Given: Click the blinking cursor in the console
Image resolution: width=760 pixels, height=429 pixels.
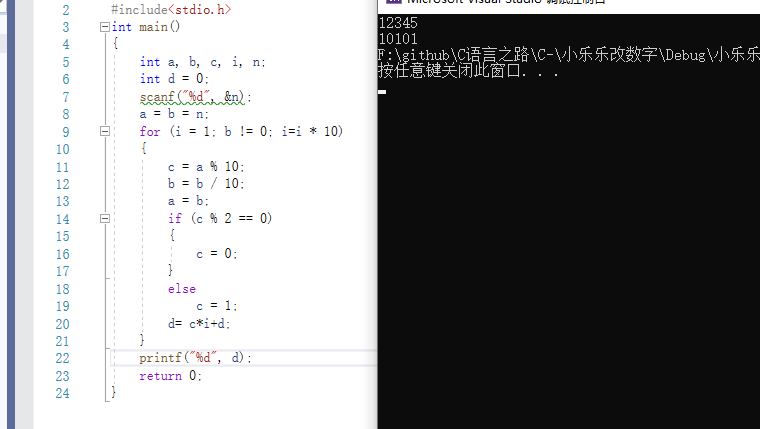Looking at the screenshot, I should click(x=382, y=92).
